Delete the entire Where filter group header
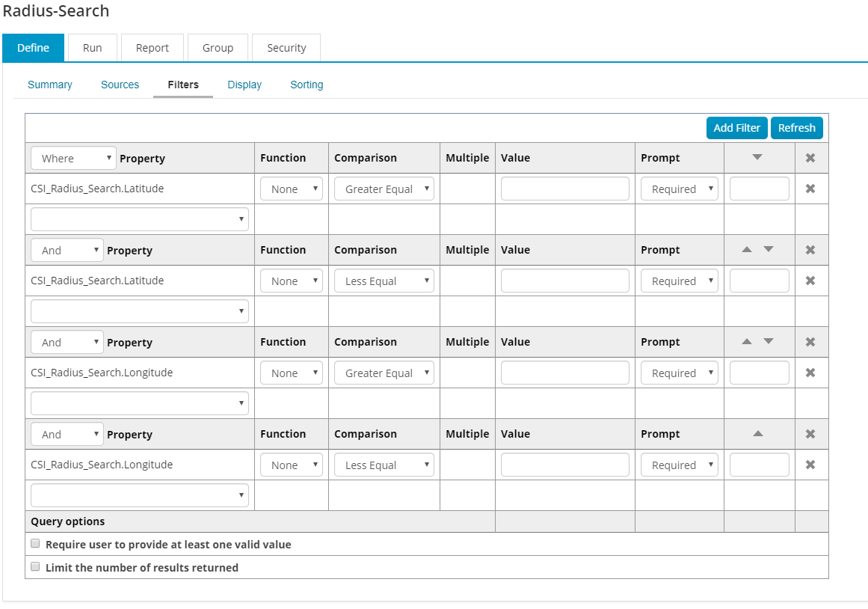The width and height of the screenshot is (868, 609). coord(810,158)
